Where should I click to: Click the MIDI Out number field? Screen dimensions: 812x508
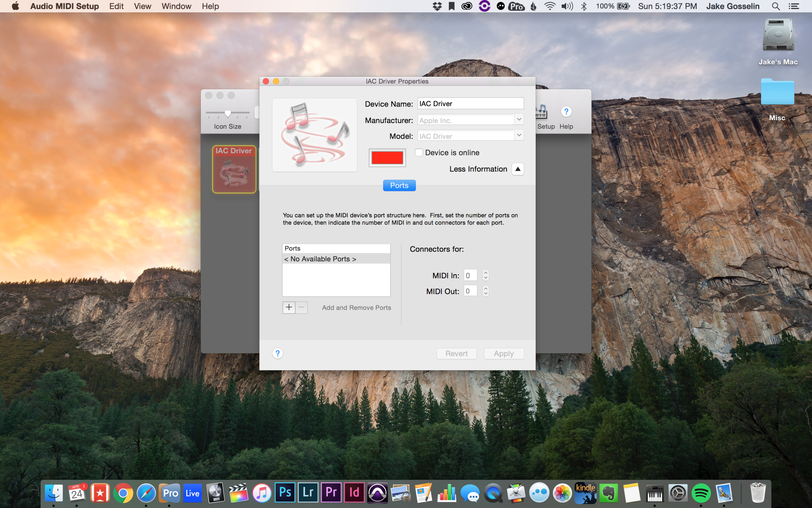[470, 291]
